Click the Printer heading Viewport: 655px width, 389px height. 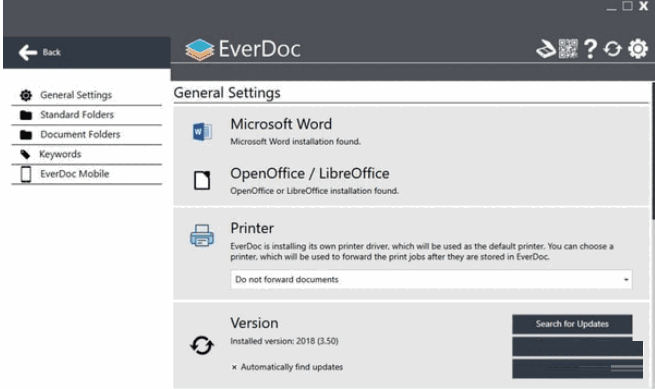tap(252, 228)
